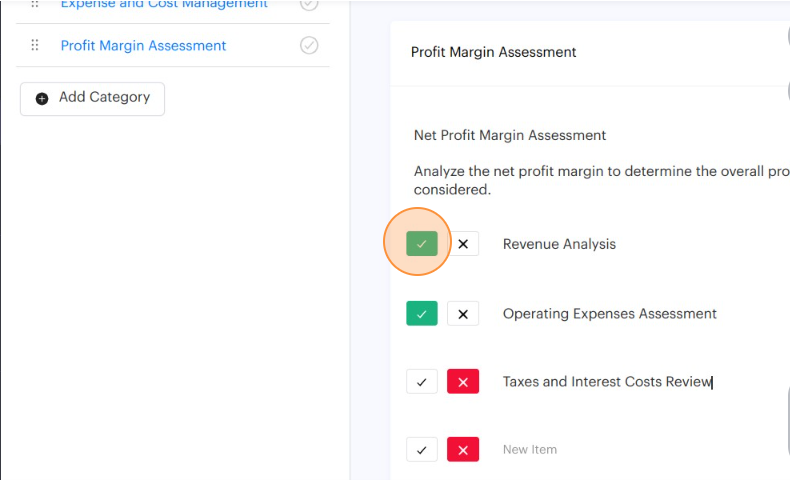
Task: Toggle the green check for Operating Expenses Assessment
Action: [422, 314]
